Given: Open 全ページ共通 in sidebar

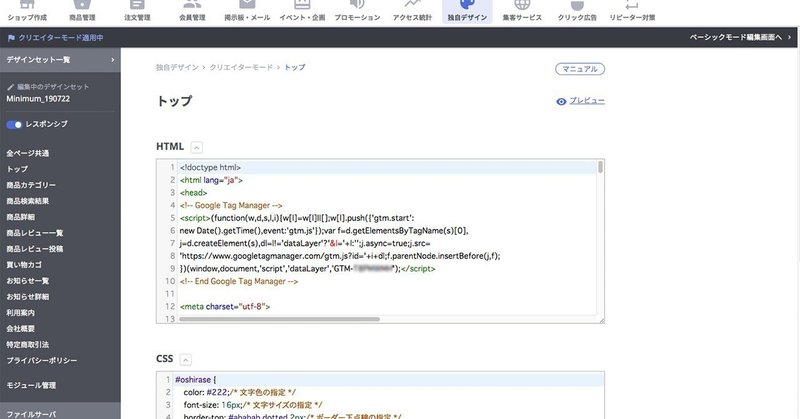Looking at the screenshot, I should (28, 153).
